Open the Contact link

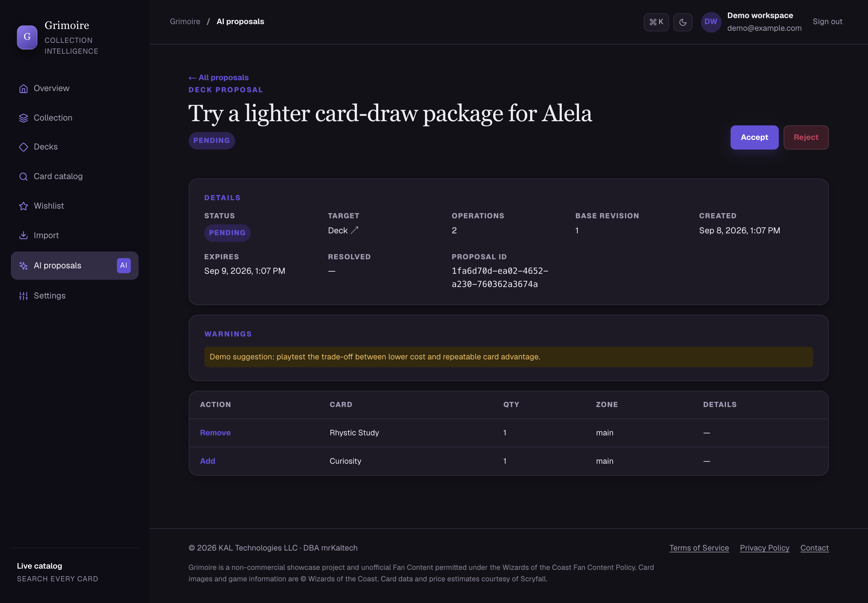point(814,548)
